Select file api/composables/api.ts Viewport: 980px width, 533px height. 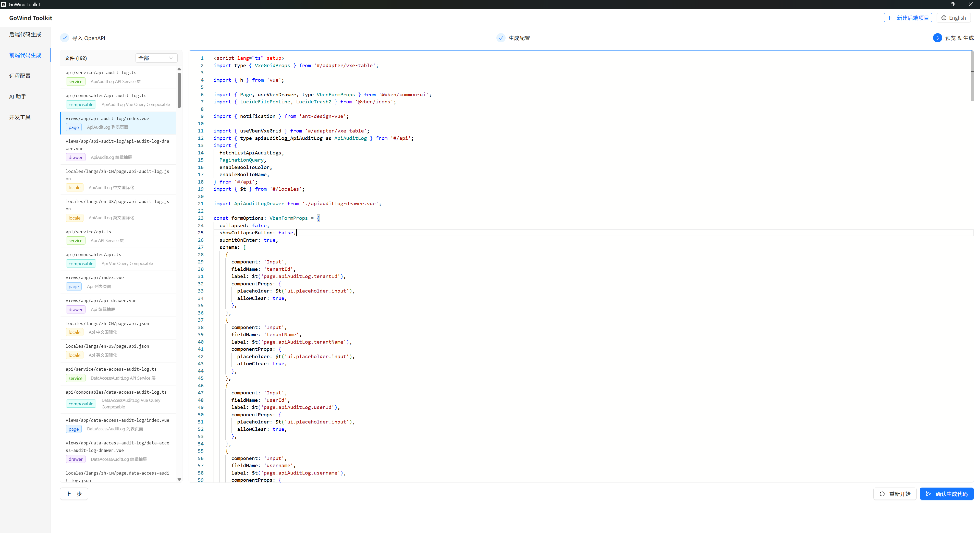pyautogui.click(x=118, y=259)
